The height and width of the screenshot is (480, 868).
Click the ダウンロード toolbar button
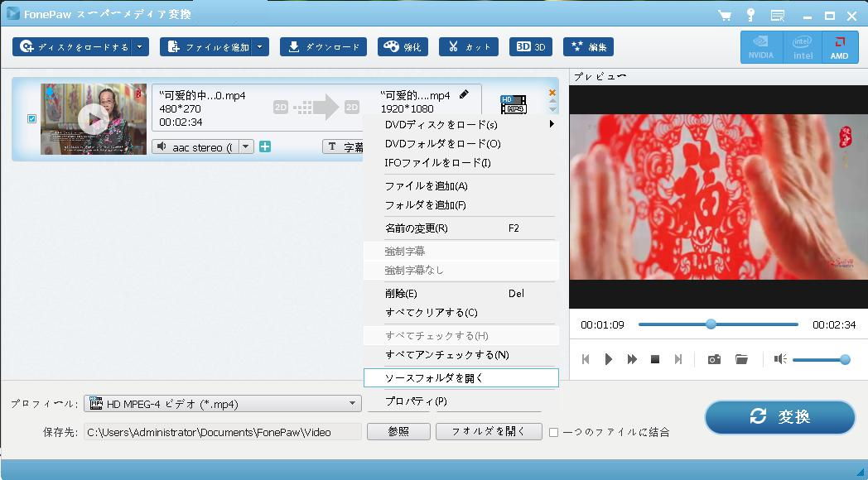pos(323,47)
